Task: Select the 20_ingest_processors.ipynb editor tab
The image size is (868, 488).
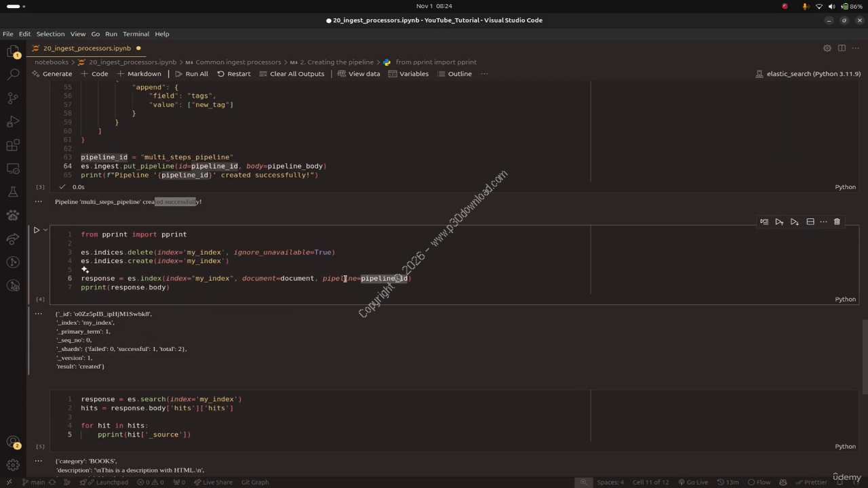Action: (x=87, y=48)
